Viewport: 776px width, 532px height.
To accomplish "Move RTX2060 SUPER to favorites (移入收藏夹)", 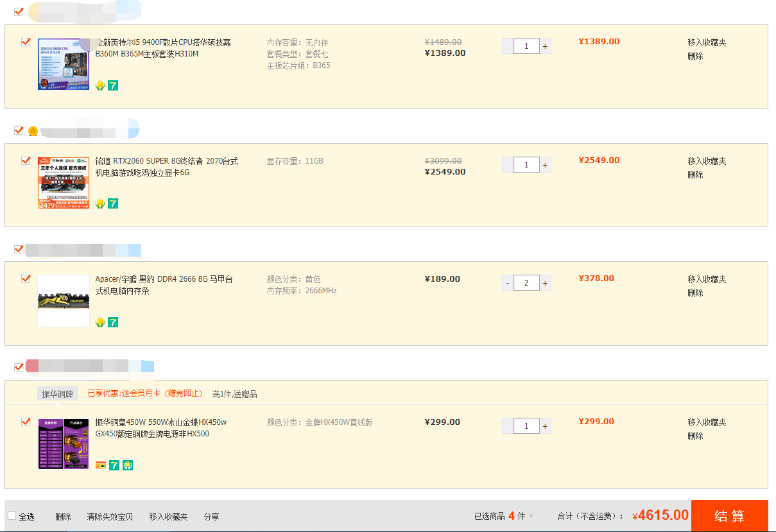I will [x=707, y=161].
